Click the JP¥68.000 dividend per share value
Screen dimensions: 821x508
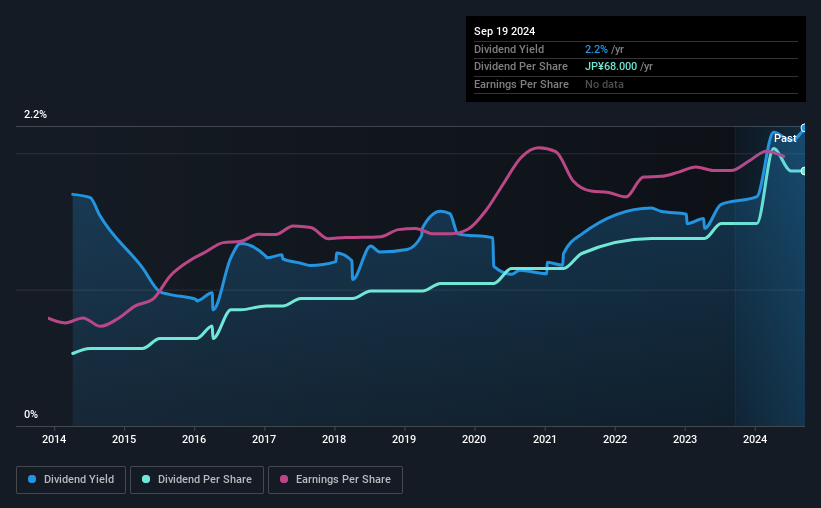pyautogui.click(x=611, y=67)
